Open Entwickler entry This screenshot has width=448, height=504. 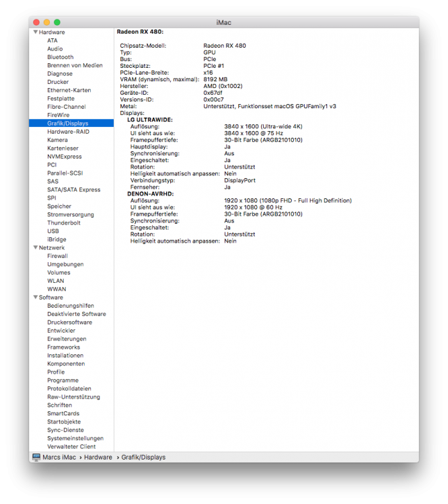61,331
